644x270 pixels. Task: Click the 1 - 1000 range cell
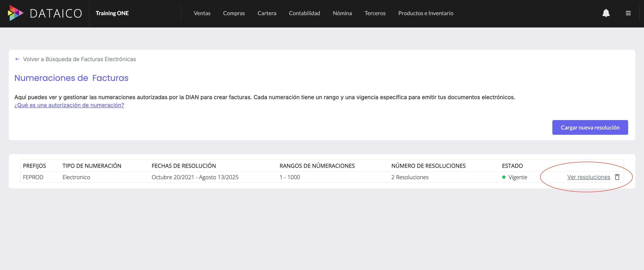(289, 177)
